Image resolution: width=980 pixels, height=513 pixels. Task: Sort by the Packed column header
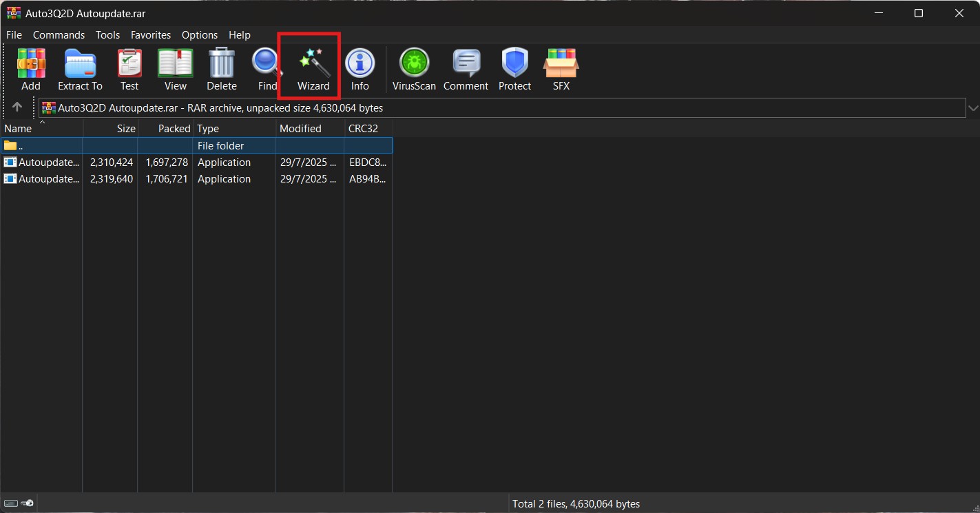coord(174,129)
